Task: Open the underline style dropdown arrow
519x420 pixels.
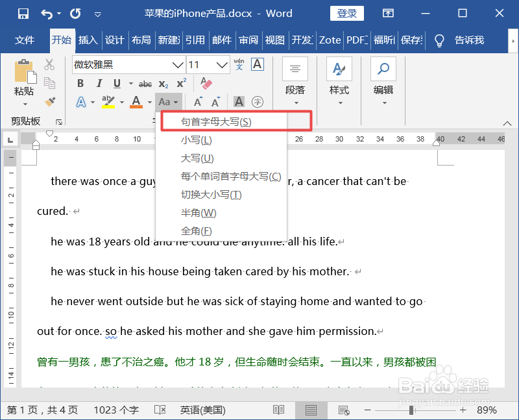Action: tap(131, 84)
